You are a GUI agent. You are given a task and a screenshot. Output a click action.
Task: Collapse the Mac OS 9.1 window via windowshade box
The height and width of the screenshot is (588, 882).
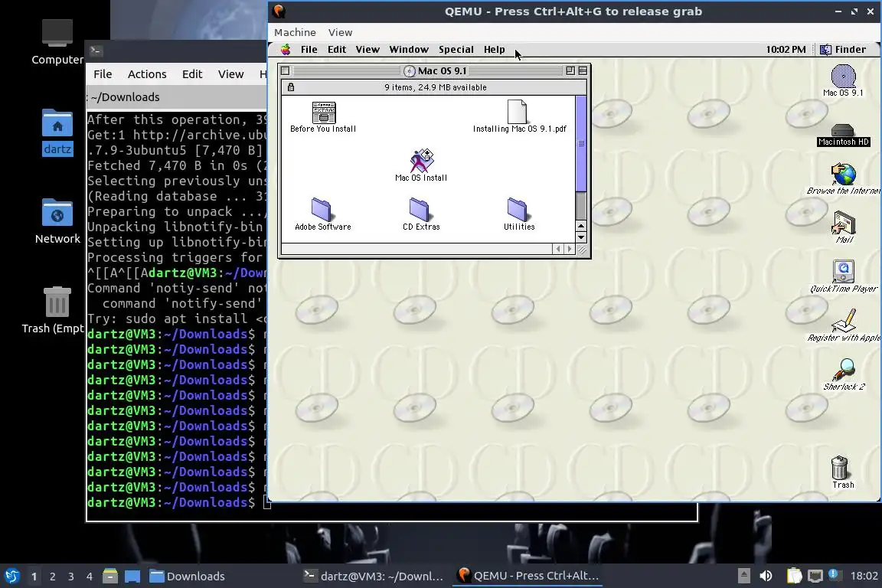tap(583, 71)
